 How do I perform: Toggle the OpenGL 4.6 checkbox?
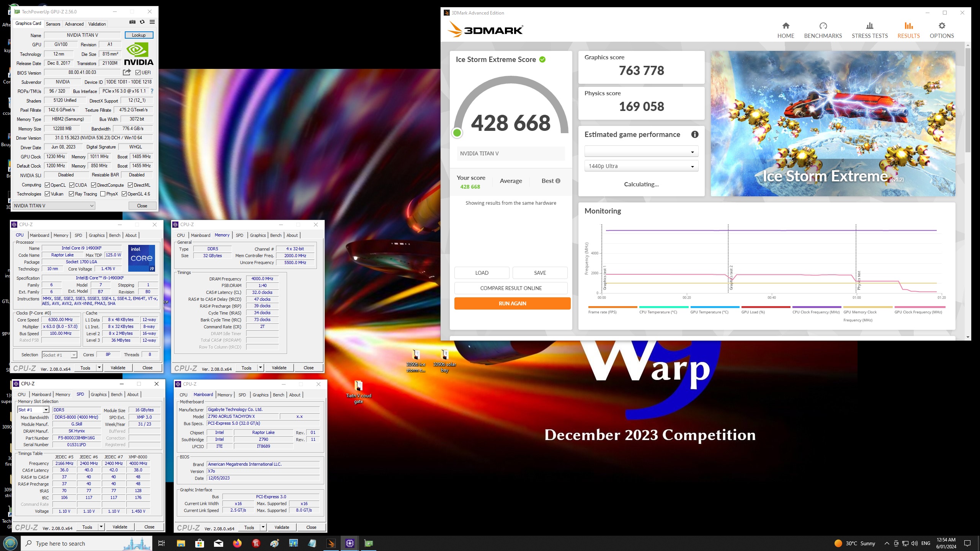click(124, 194)
